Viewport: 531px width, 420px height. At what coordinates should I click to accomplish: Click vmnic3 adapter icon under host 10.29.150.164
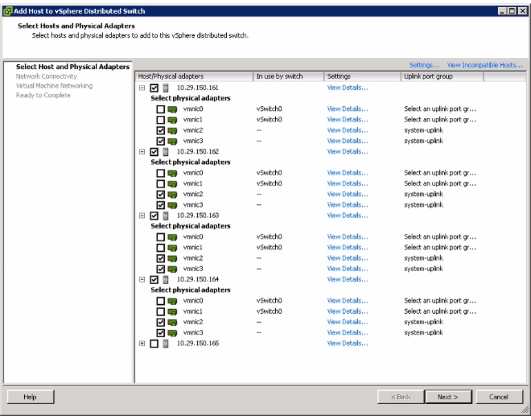point(172,333)
